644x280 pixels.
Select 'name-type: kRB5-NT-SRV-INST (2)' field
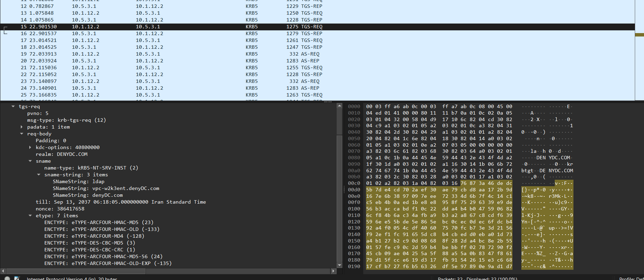(91, 168)
